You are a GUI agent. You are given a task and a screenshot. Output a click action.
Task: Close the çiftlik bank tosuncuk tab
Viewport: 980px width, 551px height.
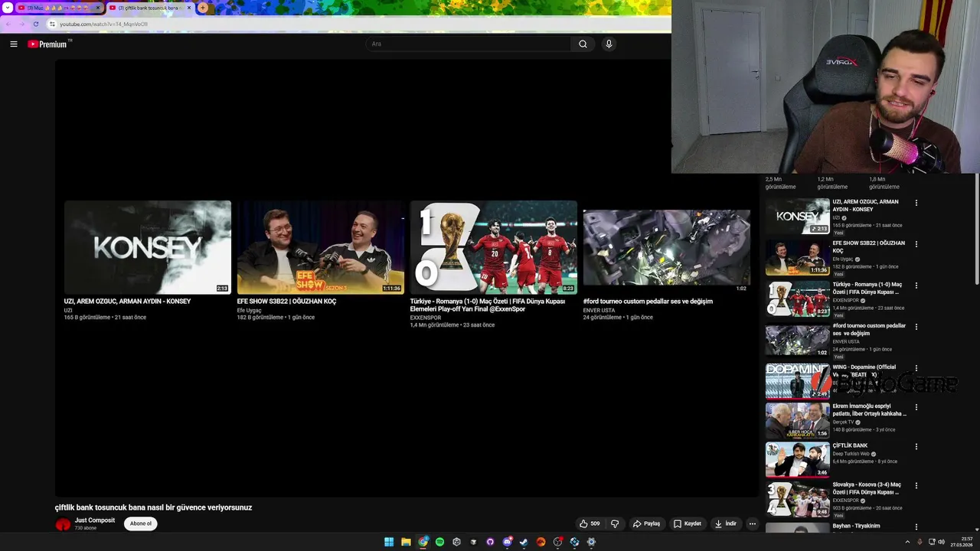(x=189, y=8)
